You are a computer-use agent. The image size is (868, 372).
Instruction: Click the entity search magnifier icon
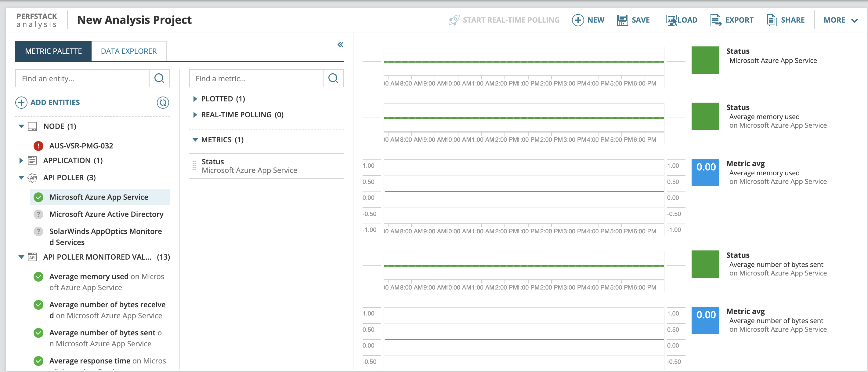pos(159,78)
